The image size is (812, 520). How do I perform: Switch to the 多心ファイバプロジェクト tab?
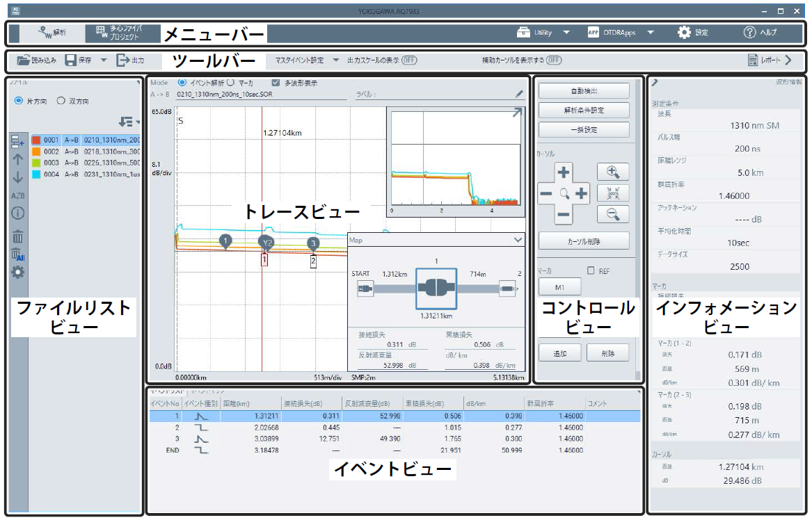(118, 32)
